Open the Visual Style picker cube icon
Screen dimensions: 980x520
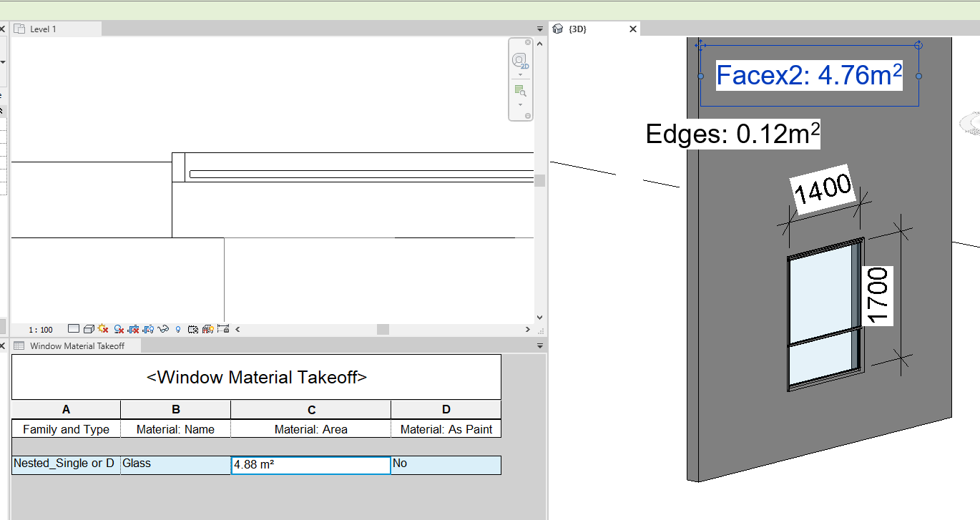(89, 329)
